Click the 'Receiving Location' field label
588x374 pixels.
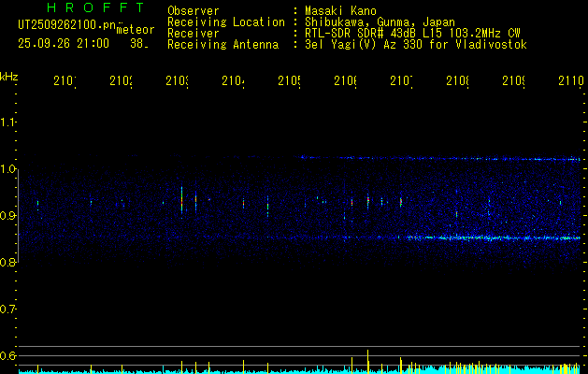226,22
